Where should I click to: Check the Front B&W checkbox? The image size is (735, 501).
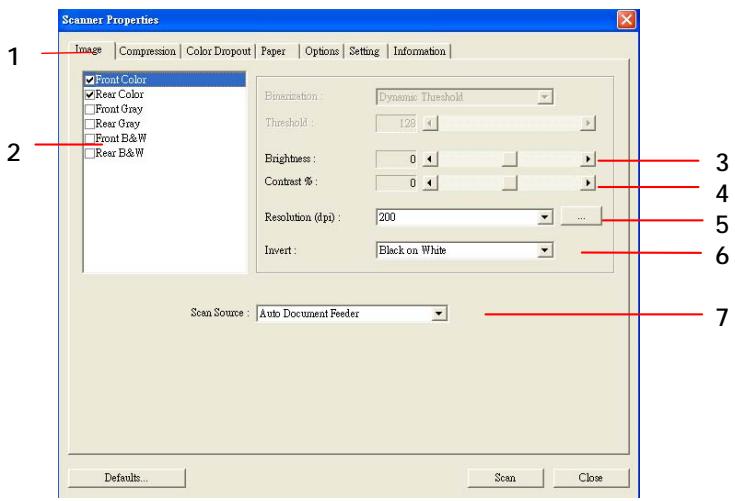(90, 139)
